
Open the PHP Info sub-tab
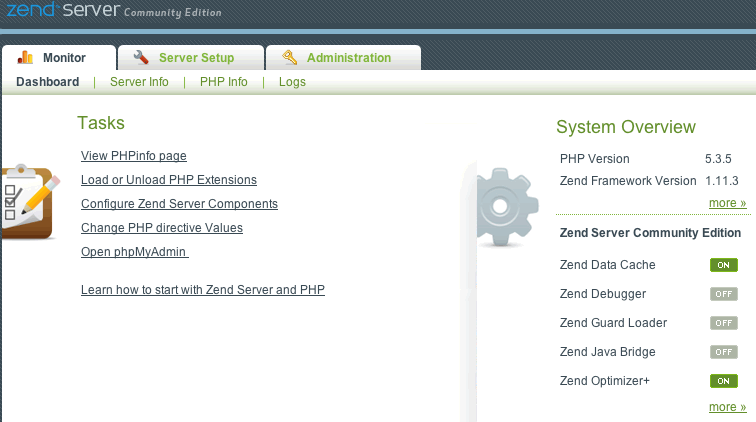point(224,82)
